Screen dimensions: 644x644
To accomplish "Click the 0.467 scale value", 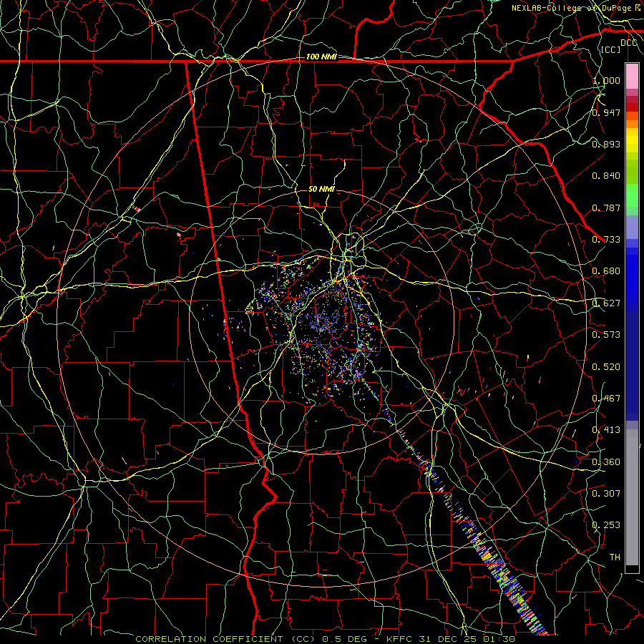I will [606, 399].
